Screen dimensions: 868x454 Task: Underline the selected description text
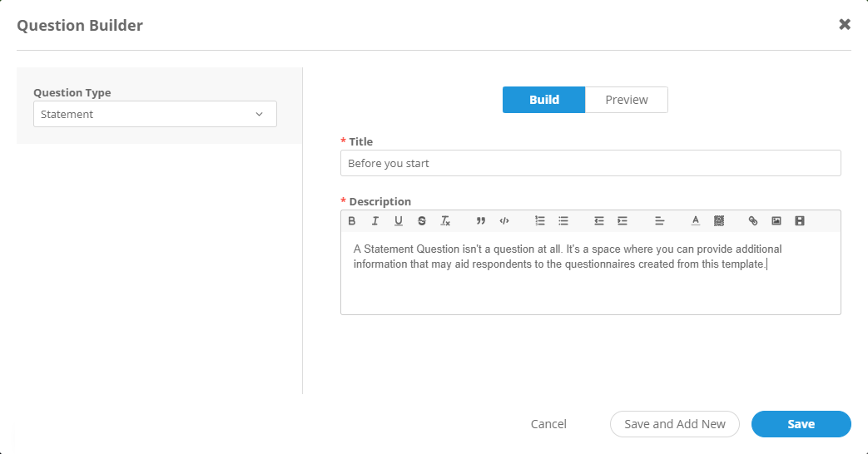click(x=399, y=221)
